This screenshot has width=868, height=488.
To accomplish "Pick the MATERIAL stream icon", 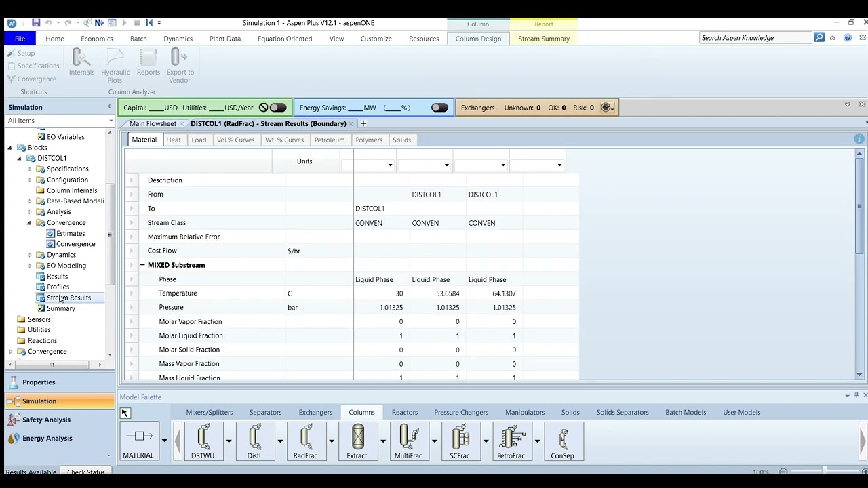I will 138,441.
